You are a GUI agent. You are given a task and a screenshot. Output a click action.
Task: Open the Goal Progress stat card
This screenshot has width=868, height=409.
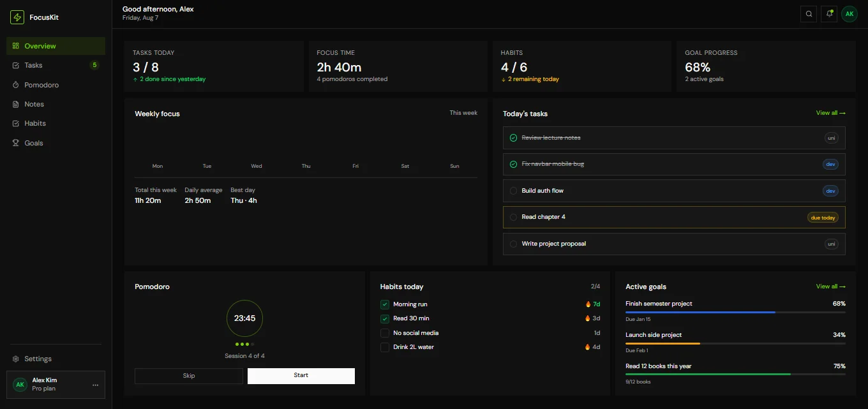(x=766, y=66)
